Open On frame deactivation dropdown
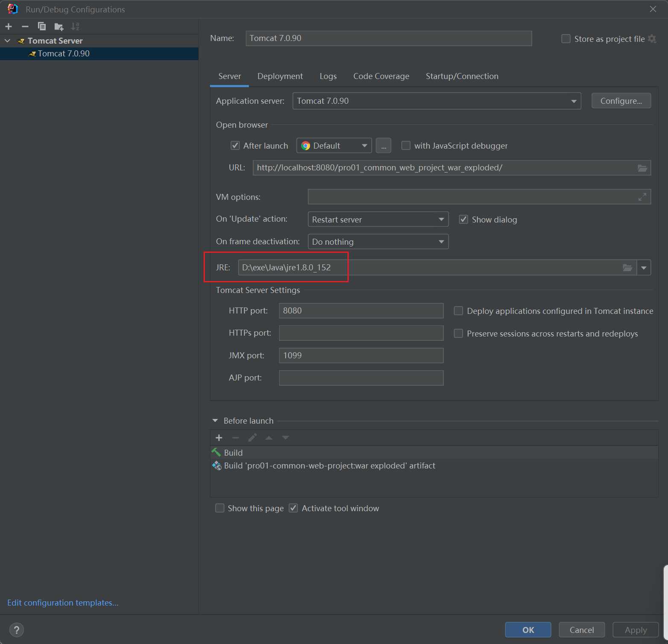The image size is (668, 644). [x=378, y=242]
